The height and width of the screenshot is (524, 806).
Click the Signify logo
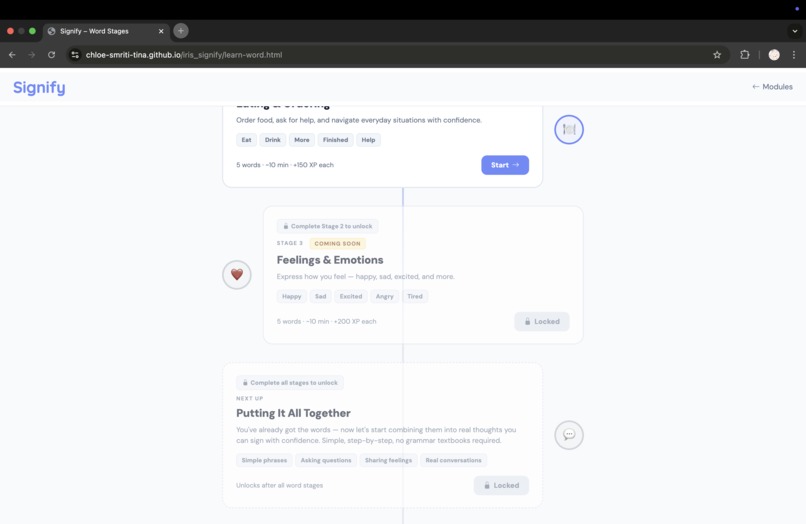click(x=39, y=87)
